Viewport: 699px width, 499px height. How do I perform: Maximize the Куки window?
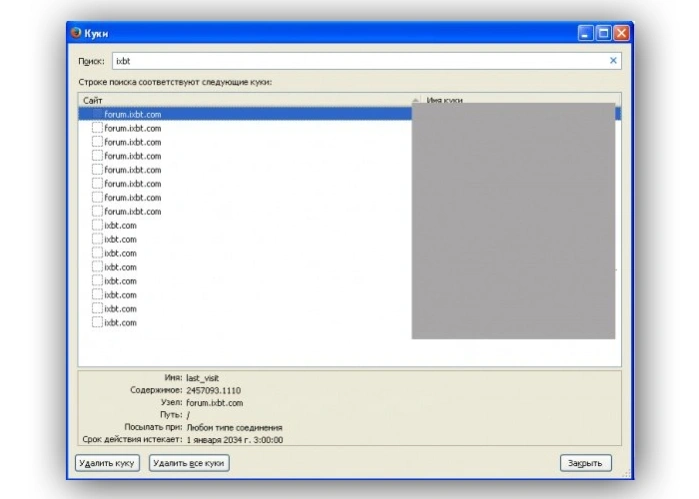[x=603, y=33]
